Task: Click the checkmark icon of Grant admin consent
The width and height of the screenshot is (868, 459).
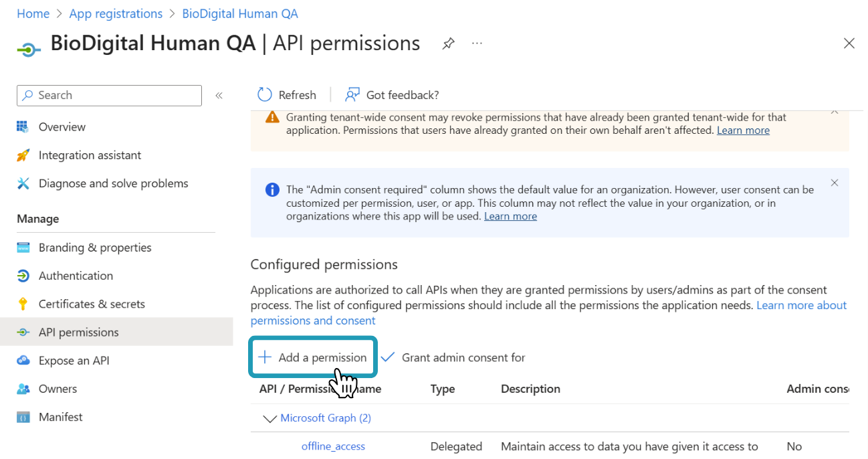Action: point(388,357)
